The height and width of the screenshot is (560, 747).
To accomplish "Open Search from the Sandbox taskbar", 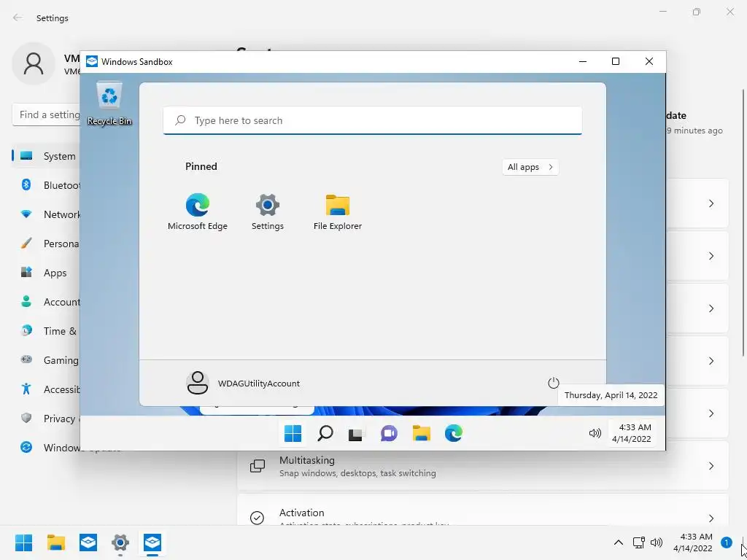I will coord(325,433).
